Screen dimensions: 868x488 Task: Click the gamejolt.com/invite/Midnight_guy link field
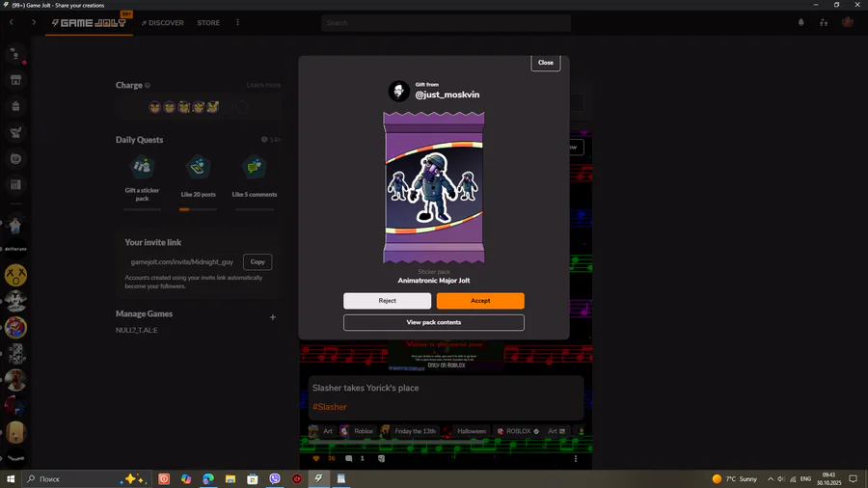(182, 261)
